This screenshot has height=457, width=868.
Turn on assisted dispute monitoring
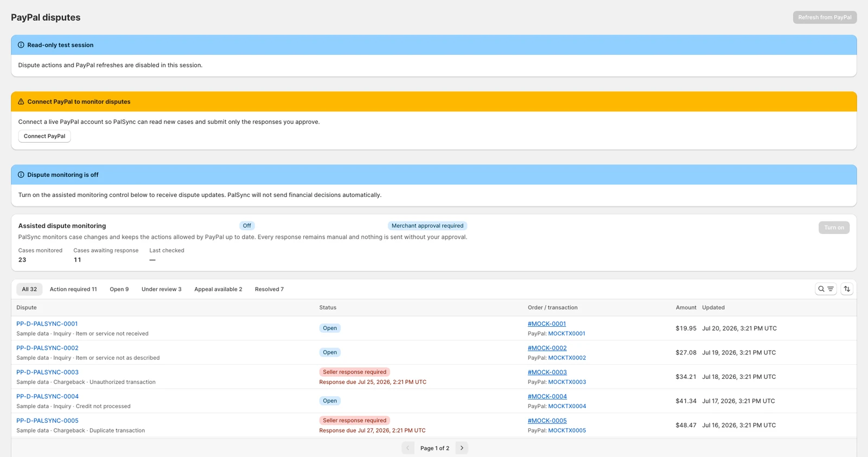click(x=834, y=227)
